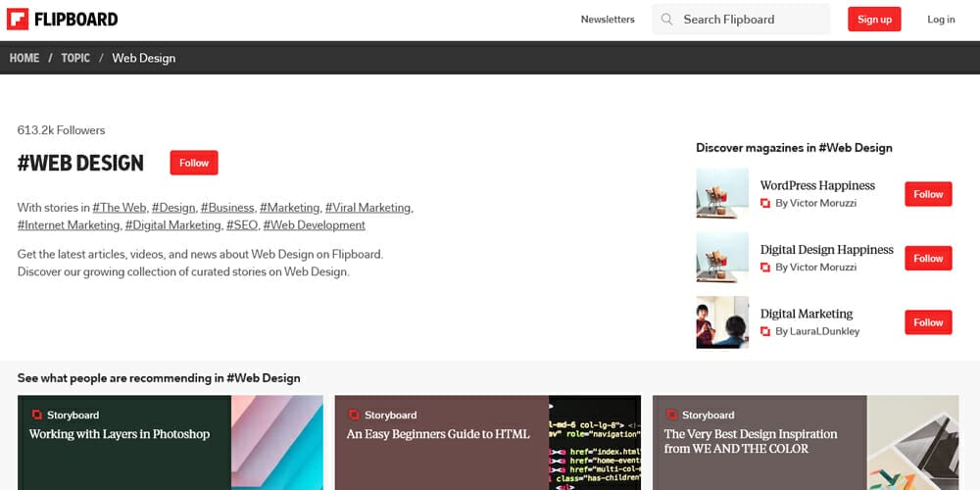This screenshot has height=490, width=980.
Task: Select Web Design breadcrumb item
Action: [x=144, y=58]
